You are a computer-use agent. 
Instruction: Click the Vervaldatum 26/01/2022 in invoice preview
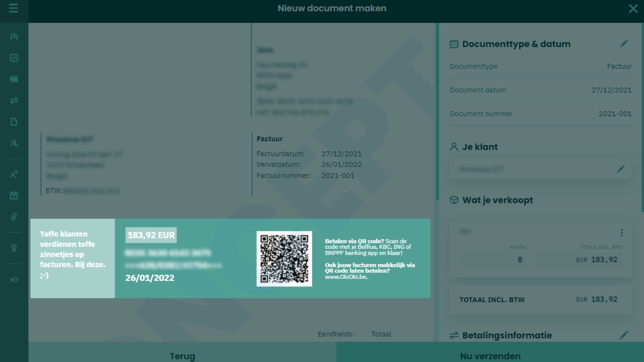pyautogui.click(x=341, y=165)
